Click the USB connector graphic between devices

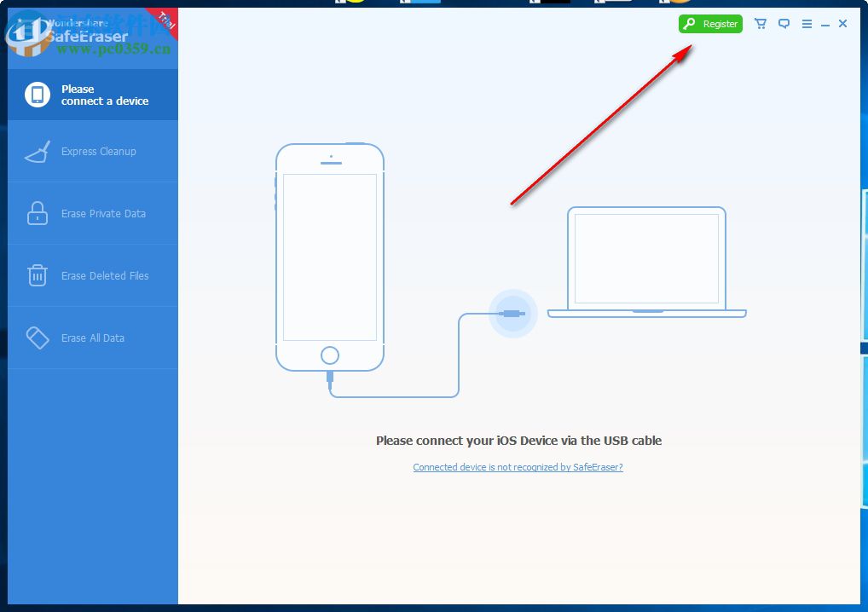point(513,314)
